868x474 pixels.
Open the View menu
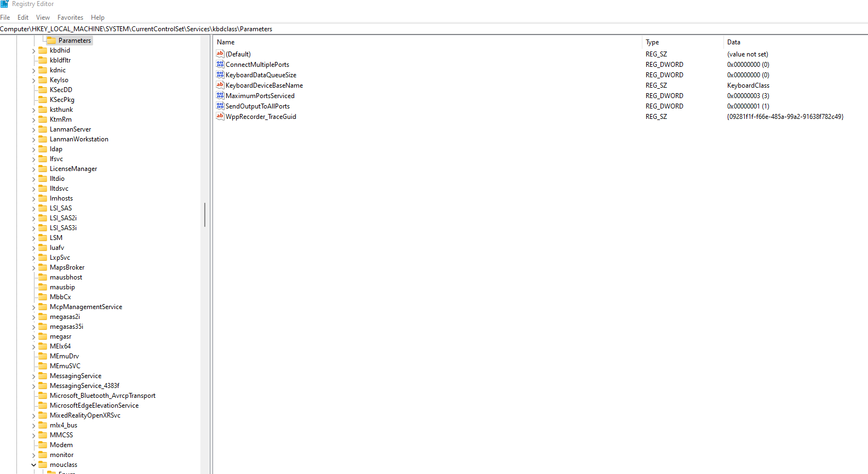(x=43, y=18)
